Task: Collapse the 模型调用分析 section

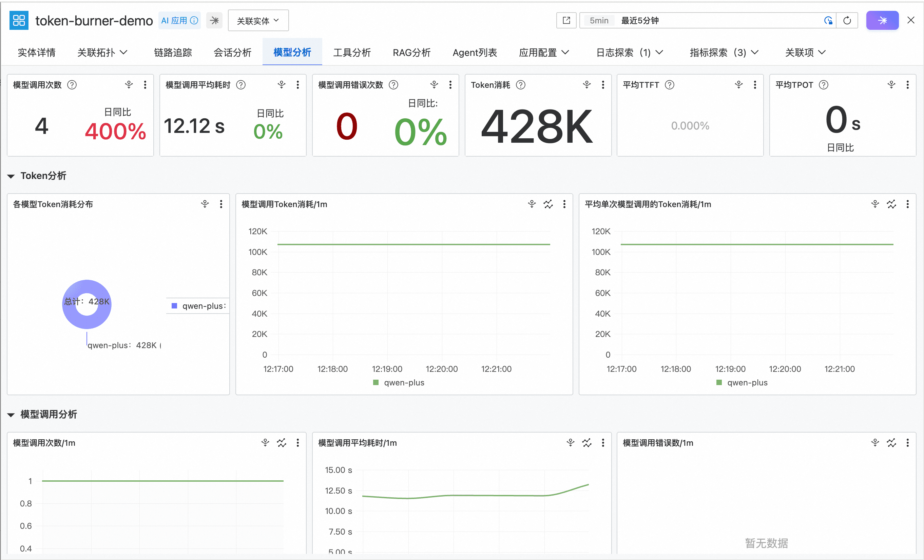Action: [x=11, y=415]
